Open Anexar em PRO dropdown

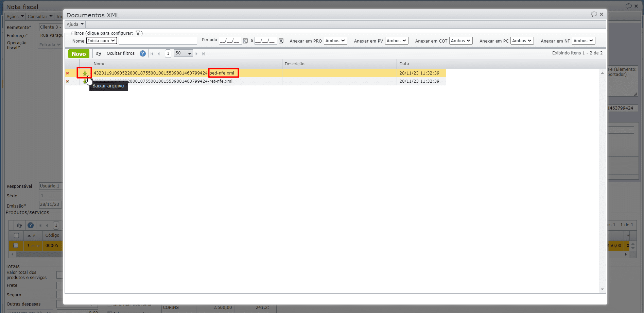tap(335, 41)
